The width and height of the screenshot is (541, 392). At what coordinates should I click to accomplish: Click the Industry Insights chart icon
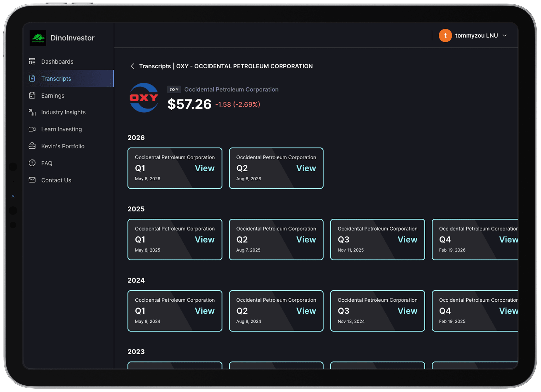pyautogui.click(x=32, y=112)
